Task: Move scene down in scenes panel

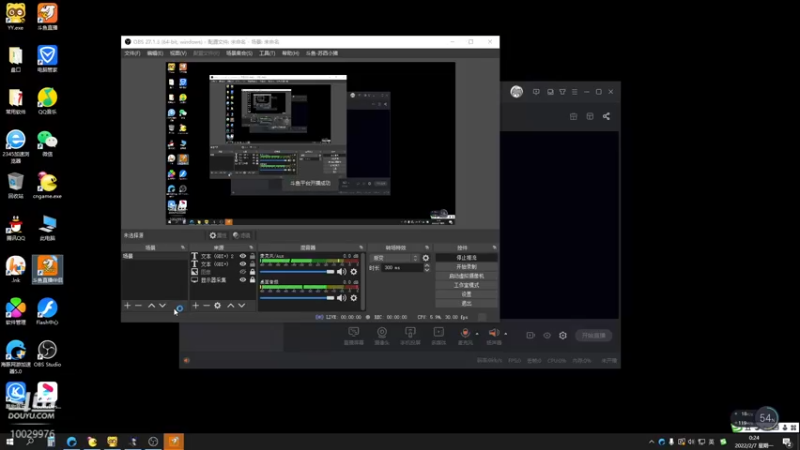Action: tap(162, 306)
